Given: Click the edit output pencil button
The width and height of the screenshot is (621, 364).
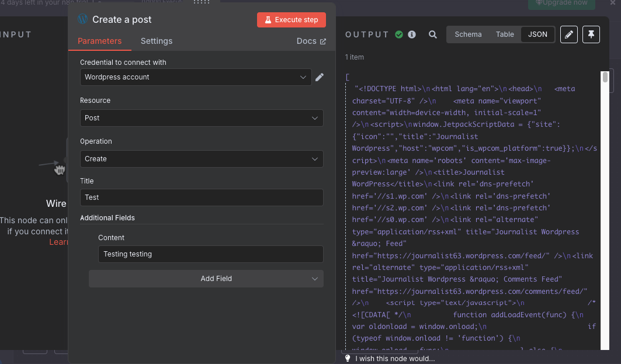Looking at the screenshot, I should point(569,34).
